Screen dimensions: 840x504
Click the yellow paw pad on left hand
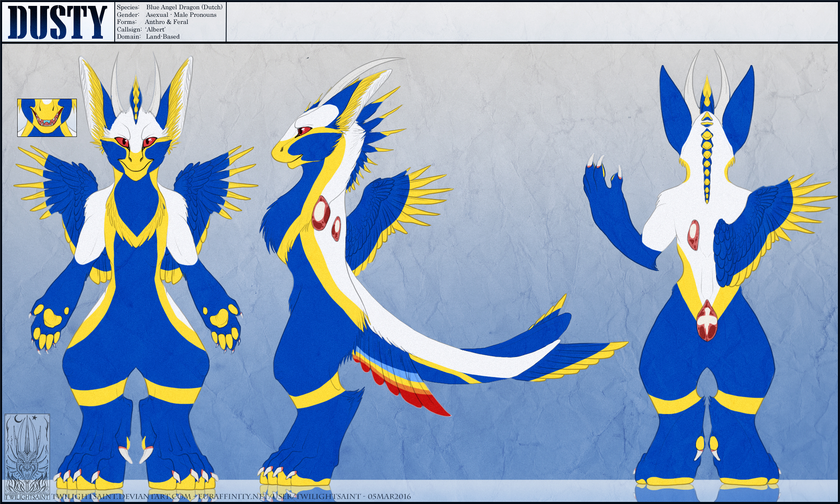point(51,318)
